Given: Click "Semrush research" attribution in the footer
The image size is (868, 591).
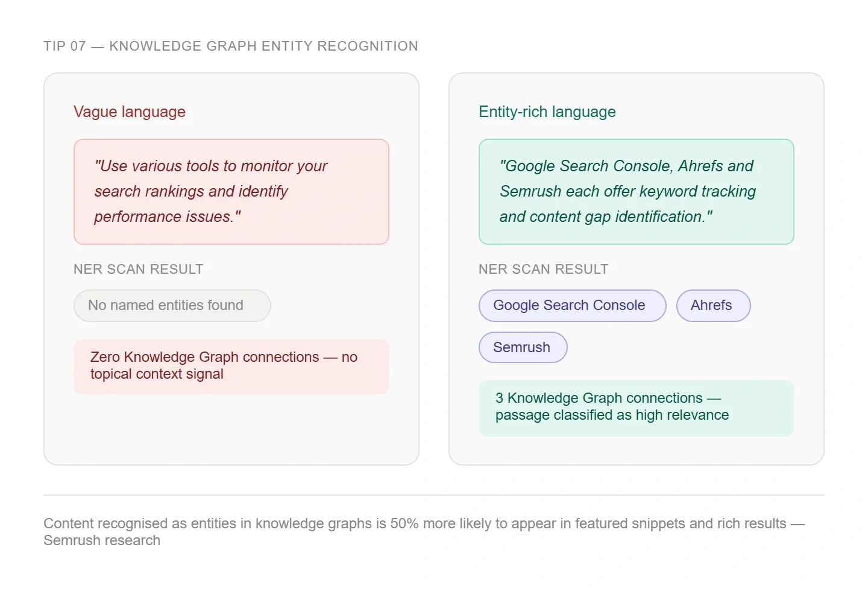Looking at the screenshot, I should (x=102, y=541).
